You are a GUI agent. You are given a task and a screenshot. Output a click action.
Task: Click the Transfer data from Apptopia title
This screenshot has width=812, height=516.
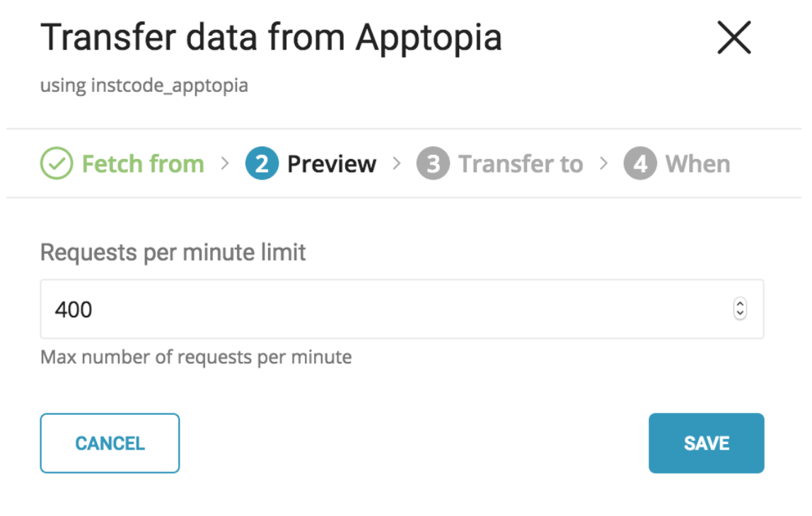[x=271, y=37]
